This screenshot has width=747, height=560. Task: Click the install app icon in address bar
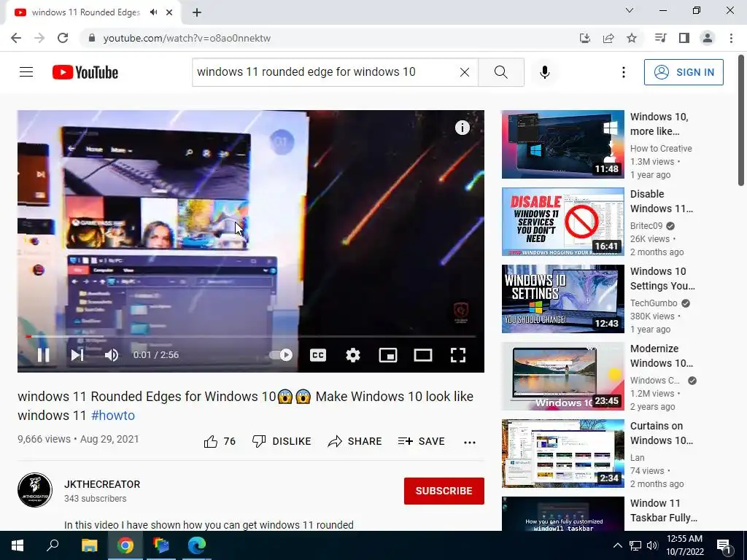[585, 38]
